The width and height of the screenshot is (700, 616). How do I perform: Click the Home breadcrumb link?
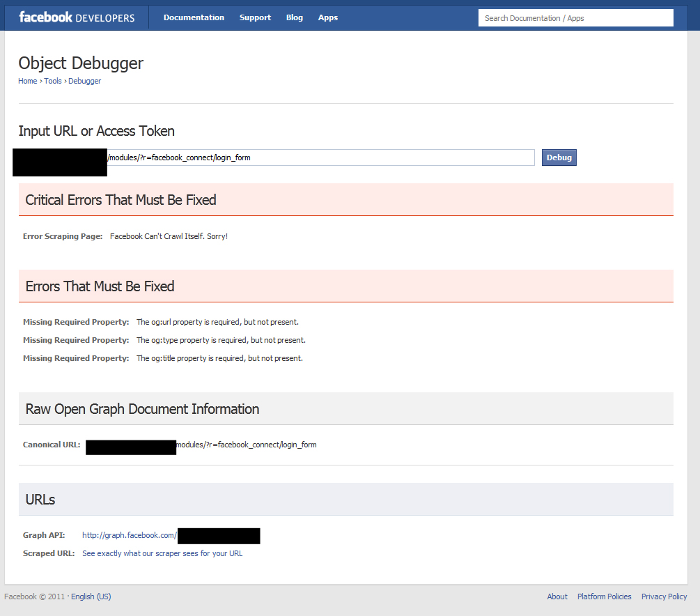pos(28,81)
